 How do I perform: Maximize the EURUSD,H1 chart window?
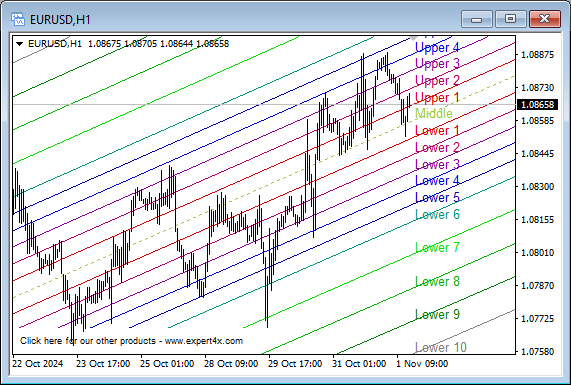coord(511,19)
